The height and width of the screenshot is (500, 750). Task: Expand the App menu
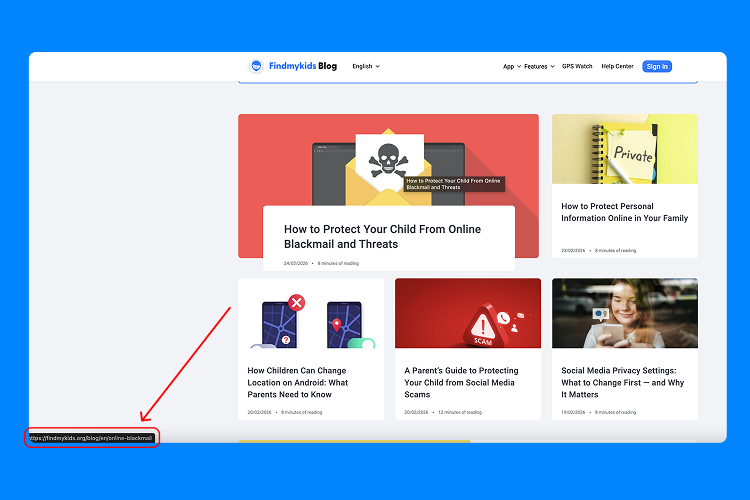(x=511, y=66)
